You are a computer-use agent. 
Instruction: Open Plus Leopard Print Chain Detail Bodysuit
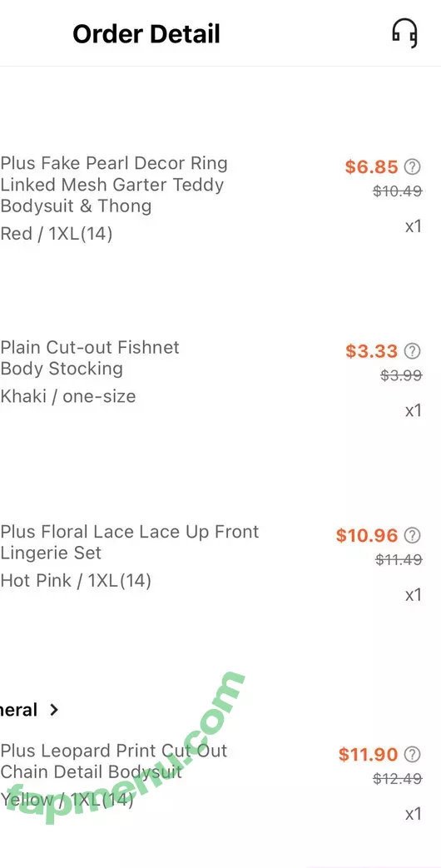click(113, 761)
